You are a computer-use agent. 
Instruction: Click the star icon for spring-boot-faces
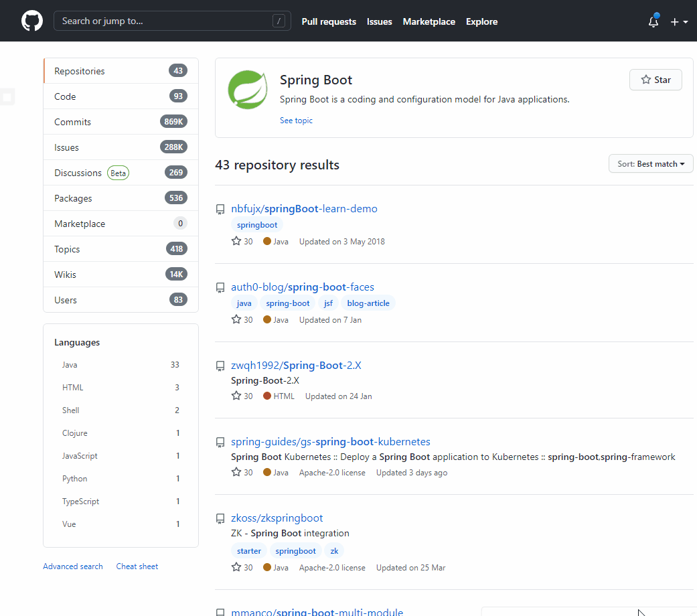[x=236, y=319]
